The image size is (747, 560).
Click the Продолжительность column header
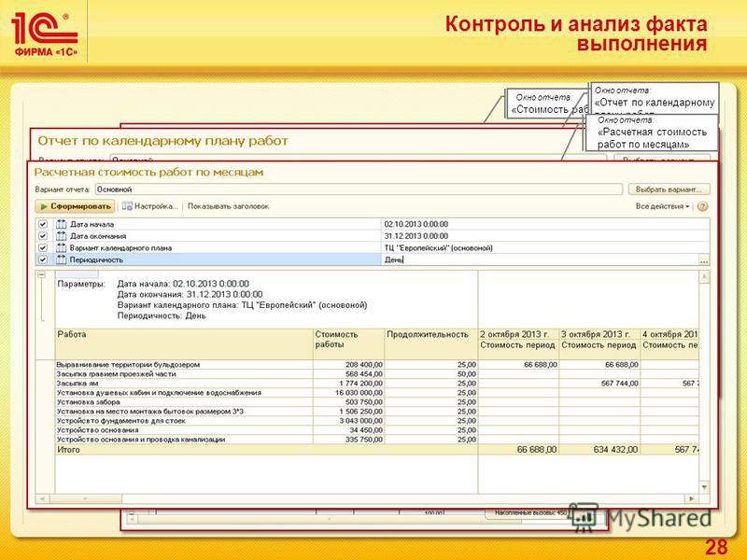coord(430,343)
